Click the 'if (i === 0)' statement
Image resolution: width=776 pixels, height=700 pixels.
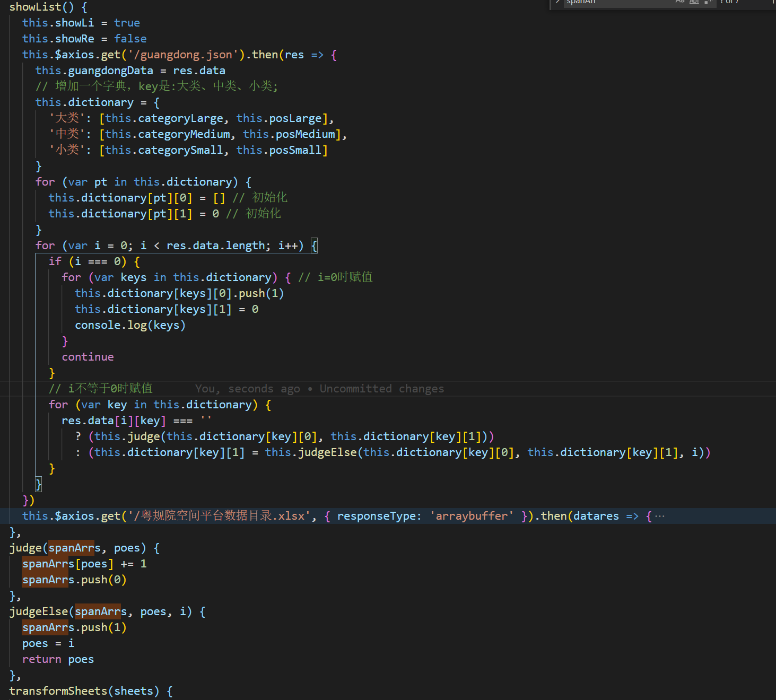click(94, 261)
